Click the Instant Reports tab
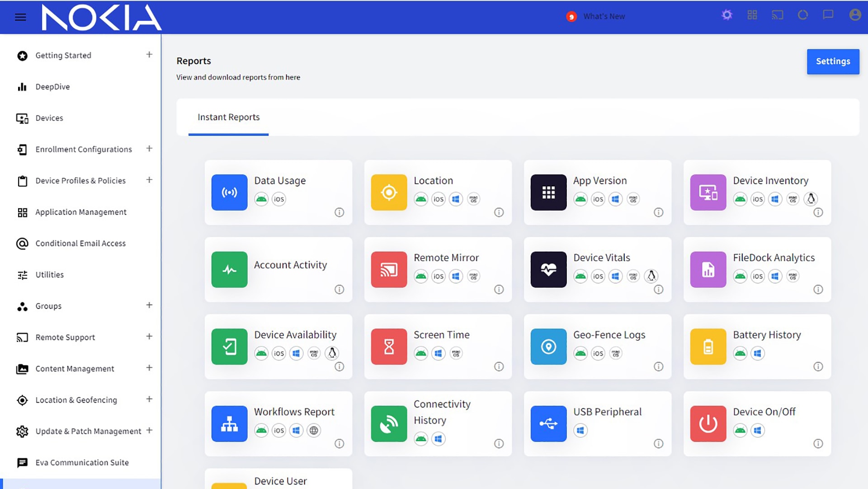The image size is (868, 489). [x=228, y=116]
